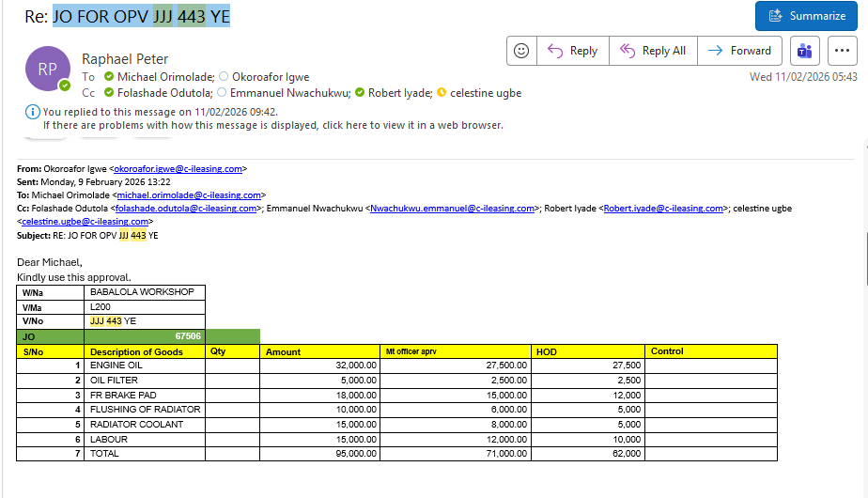Forward this email
Screen dimensions: 868x498
pyautogui.click(x=739, y=51)
